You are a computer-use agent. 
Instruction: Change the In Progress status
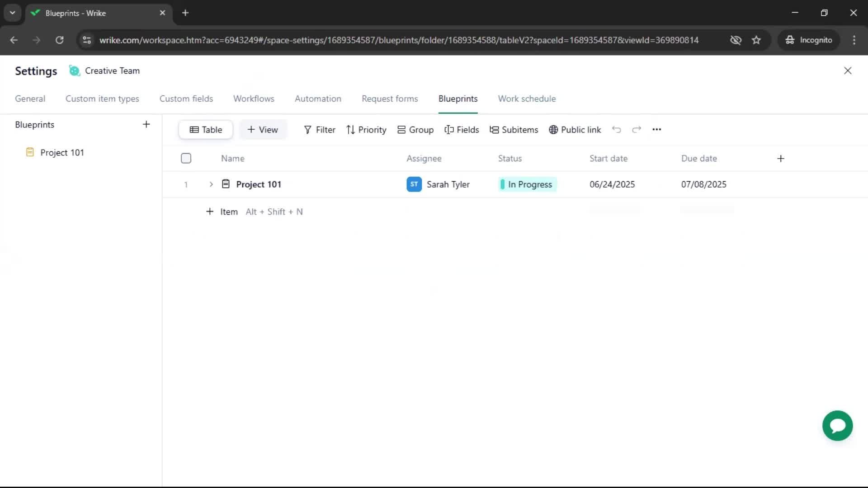click(527, 184)
